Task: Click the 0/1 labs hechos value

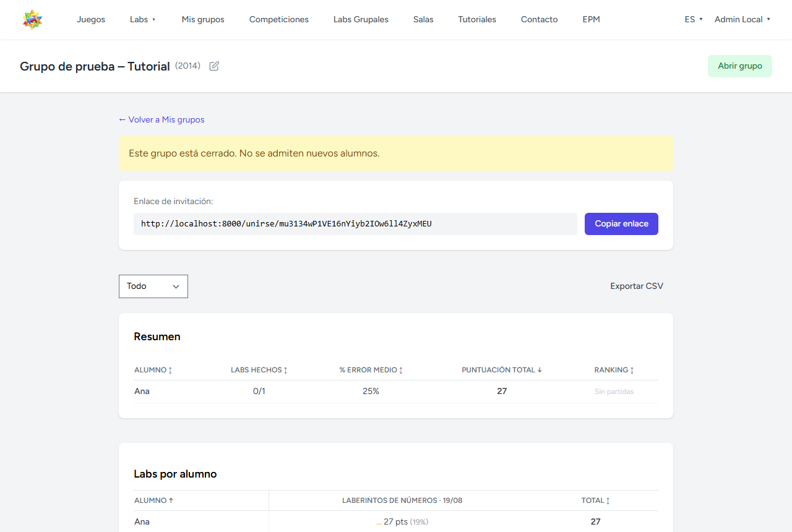Action: [259, 392]
